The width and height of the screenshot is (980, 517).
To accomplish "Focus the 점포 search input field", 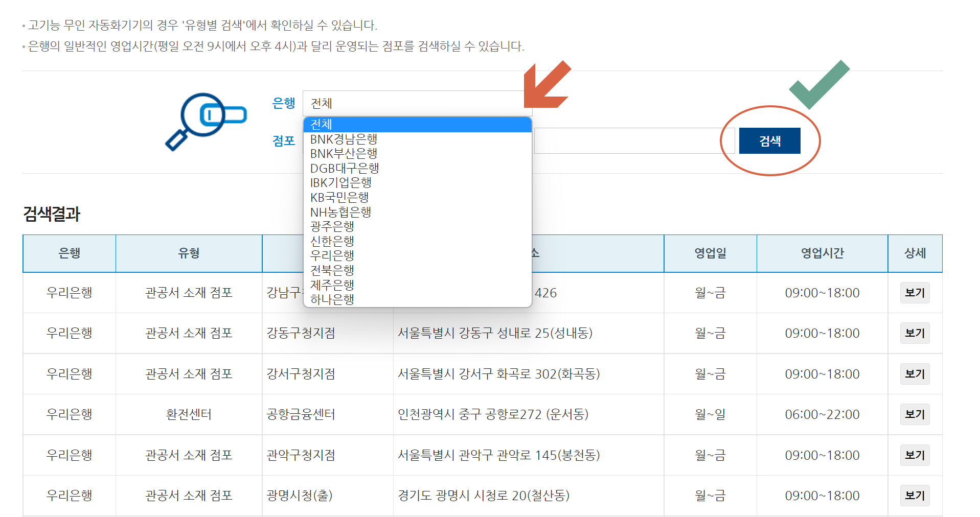I will coord(634,141).
